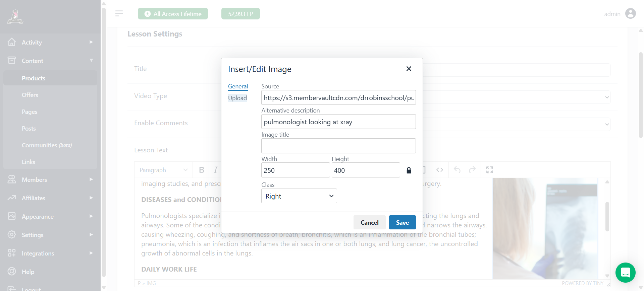
Task: Click the sidebar scrollbar handle
Action: pos(104,142)
